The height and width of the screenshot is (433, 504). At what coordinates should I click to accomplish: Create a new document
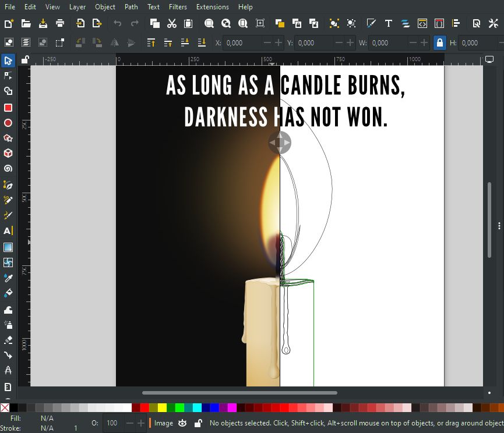click(9, 23)
